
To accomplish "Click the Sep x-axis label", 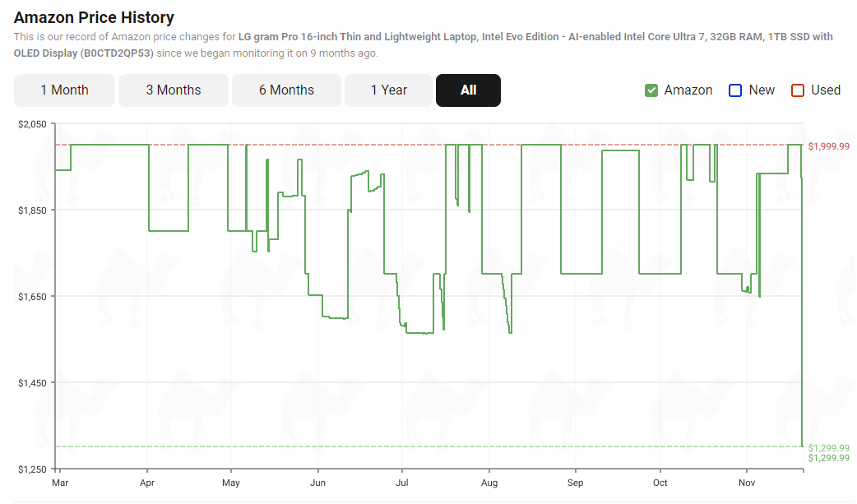I will [575, 483].
